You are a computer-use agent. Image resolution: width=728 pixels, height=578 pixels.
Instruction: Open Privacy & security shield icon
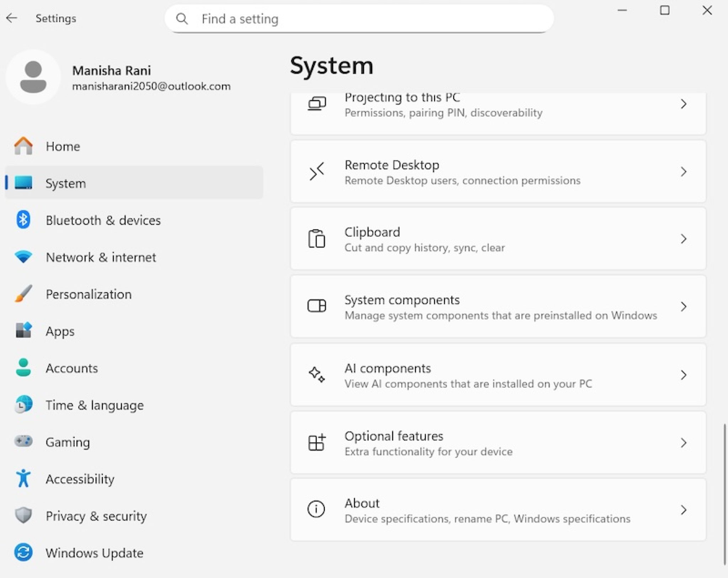[23, 516]
